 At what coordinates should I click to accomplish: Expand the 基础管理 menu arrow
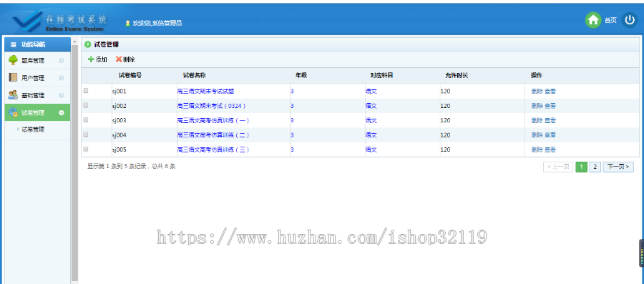pos(62,95)
